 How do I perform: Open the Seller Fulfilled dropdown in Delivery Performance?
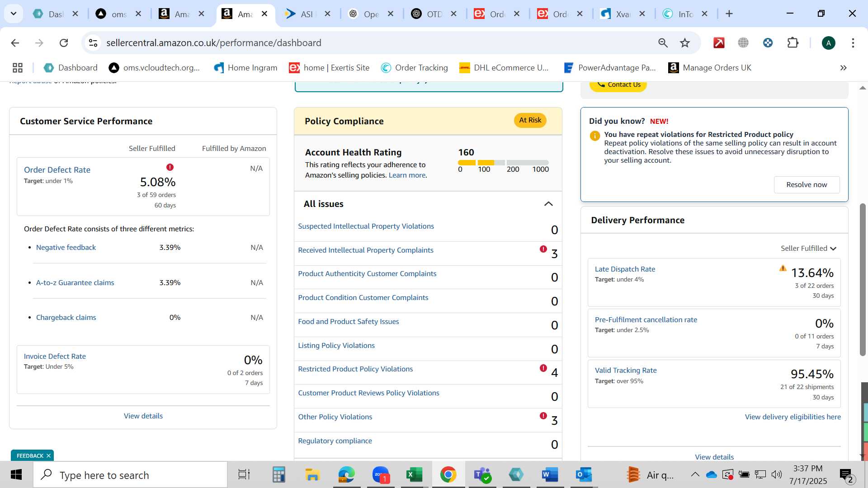[808, 249]
